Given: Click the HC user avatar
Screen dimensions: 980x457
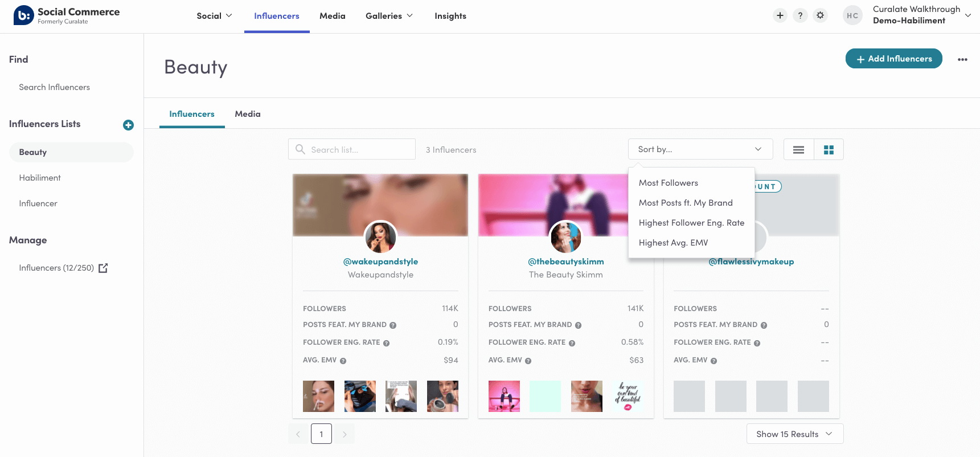Looking at the screenshot, I should tap(852, 16).
